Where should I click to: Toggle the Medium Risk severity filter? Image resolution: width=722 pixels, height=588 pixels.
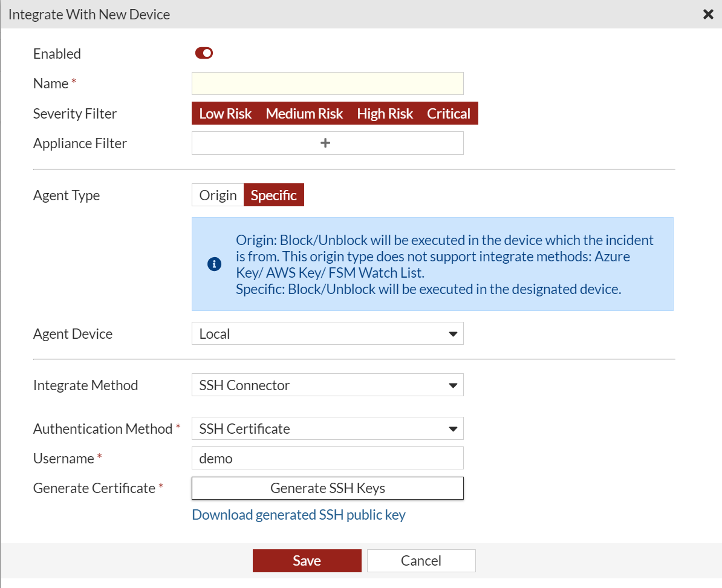(x=304, y=114)
